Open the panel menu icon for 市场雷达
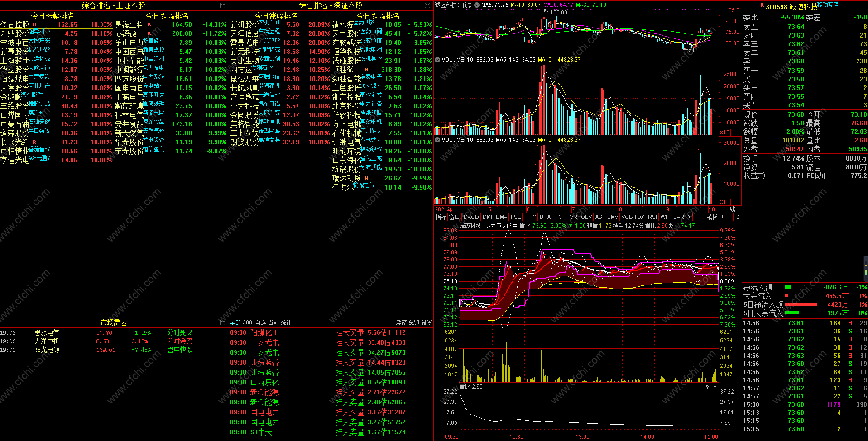 tap(223, 322)
